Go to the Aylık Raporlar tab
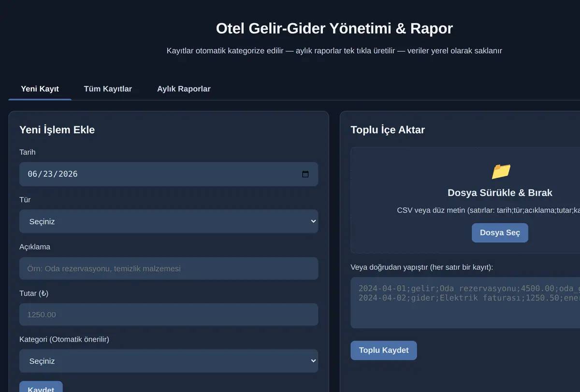This screenshot has width=580, height=392. pyautogui.click(x=184, y=89)
